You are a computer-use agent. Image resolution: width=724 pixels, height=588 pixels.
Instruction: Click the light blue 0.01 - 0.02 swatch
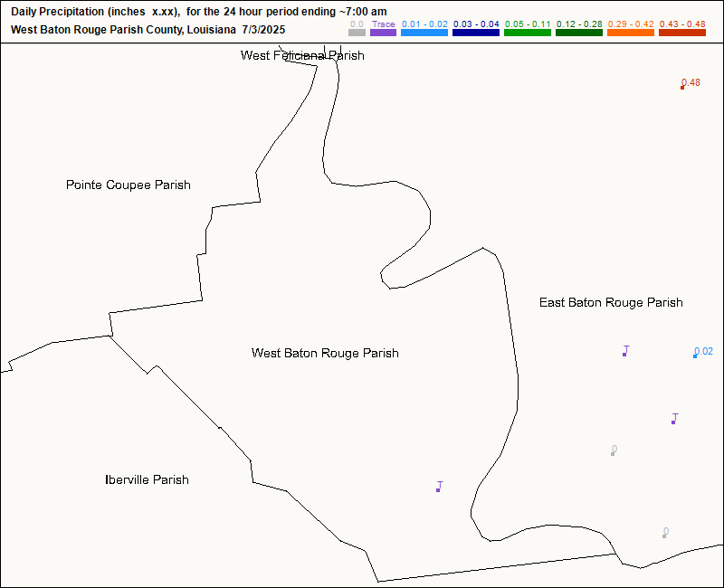(x=424, y=33)
